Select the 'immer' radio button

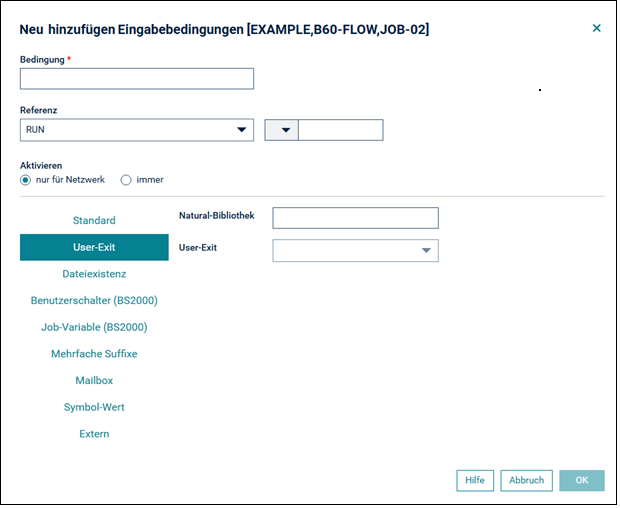tap(126, 180)
